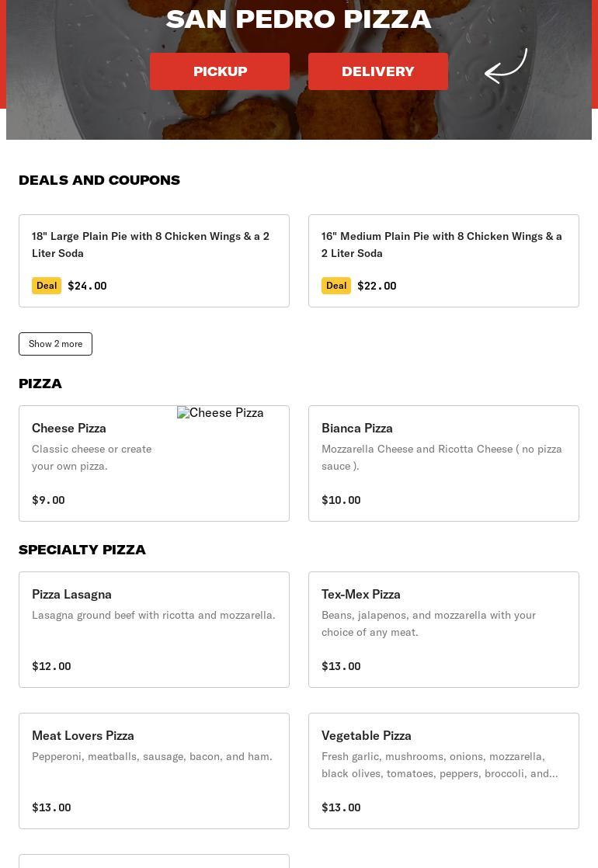
Task: Choose Bianca Pizza from the menu
Action: click(357, 428)
